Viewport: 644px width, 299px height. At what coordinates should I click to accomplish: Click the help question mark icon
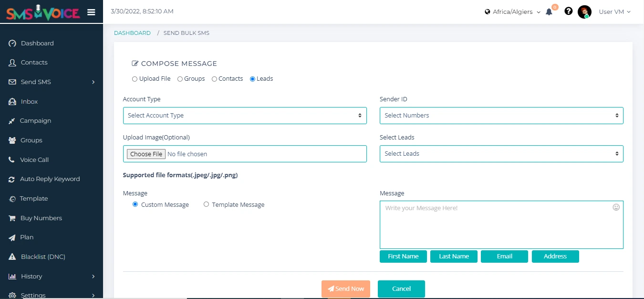(x=568, y=11)
